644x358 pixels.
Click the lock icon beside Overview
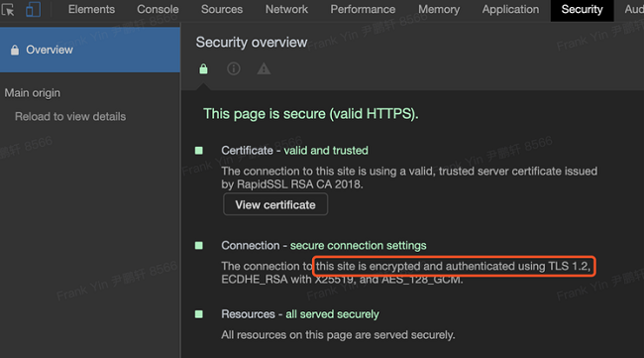pos(15,51)
